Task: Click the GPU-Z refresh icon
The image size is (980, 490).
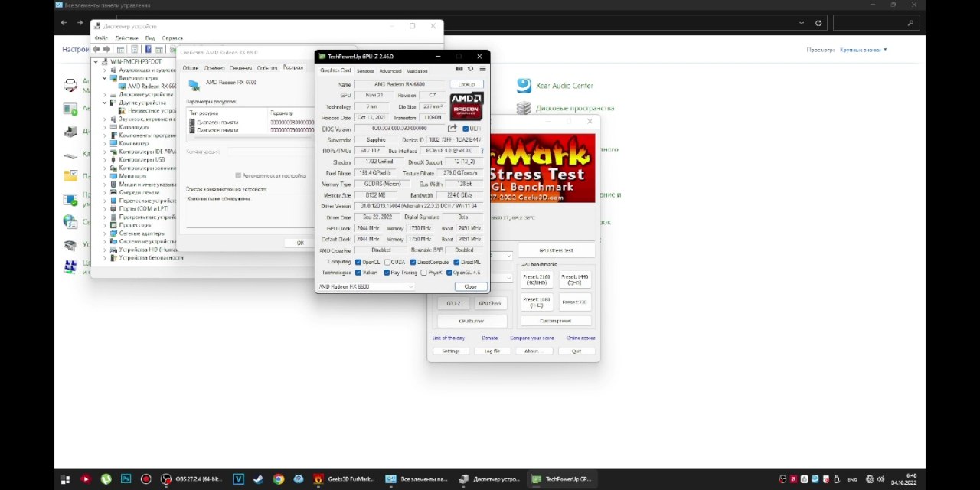Action: click(470, 69)
